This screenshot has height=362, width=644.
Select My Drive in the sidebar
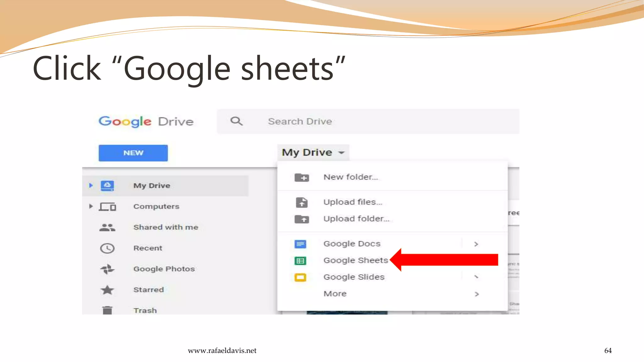pyautogui.click(x=152, y=186)
